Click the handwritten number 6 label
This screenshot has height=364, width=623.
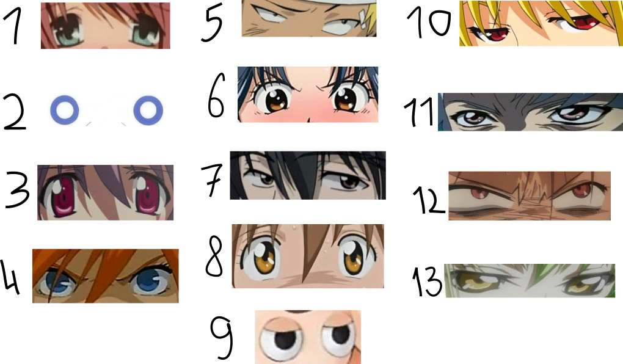217,95
